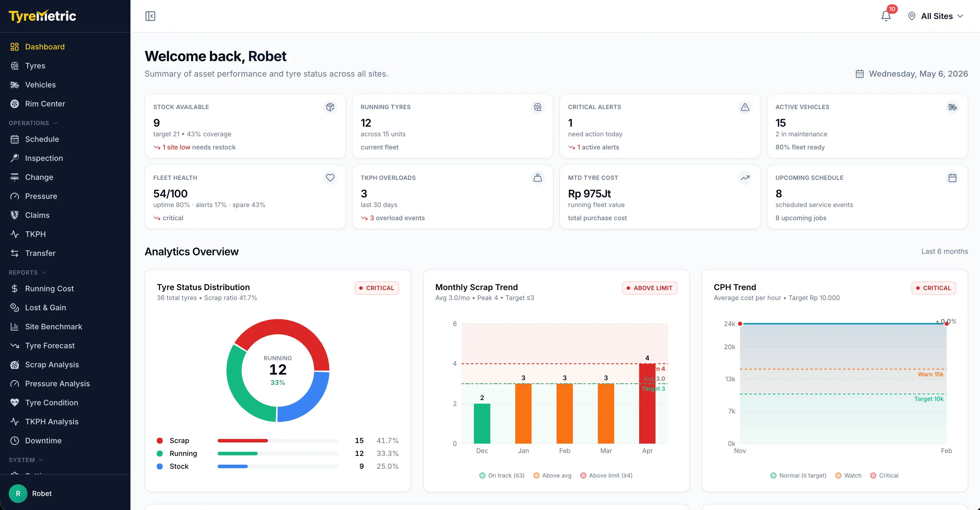This screenshot has height=510, width=980.
Task: Click the Stock progress bar
Action: click(277, 466)
